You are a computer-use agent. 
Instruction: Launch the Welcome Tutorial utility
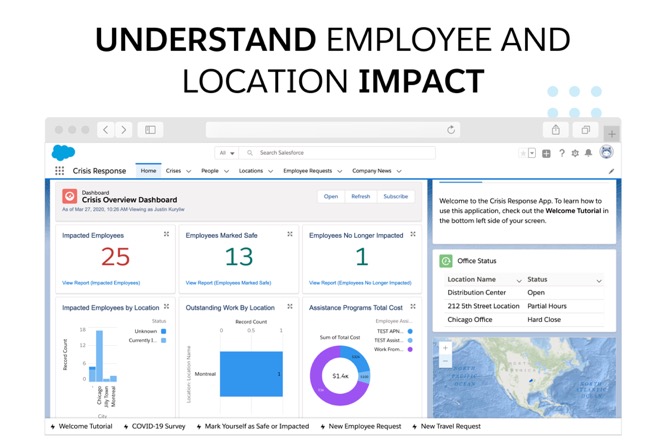pyautogui.click(x=82, y=426)
